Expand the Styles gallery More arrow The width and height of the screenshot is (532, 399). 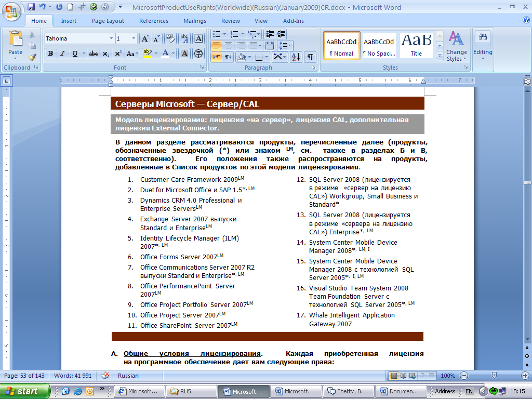tap(440, 56)
